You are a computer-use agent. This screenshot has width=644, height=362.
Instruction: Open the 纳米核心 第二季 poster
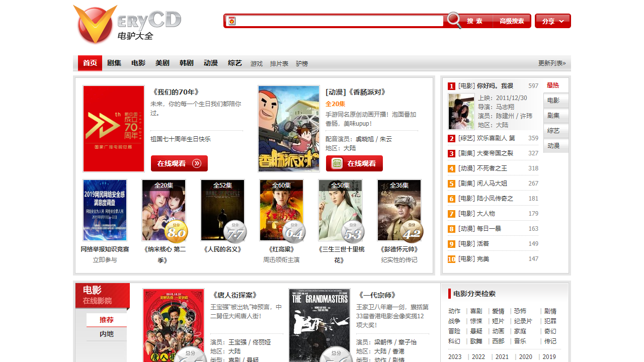coord(164,210)
